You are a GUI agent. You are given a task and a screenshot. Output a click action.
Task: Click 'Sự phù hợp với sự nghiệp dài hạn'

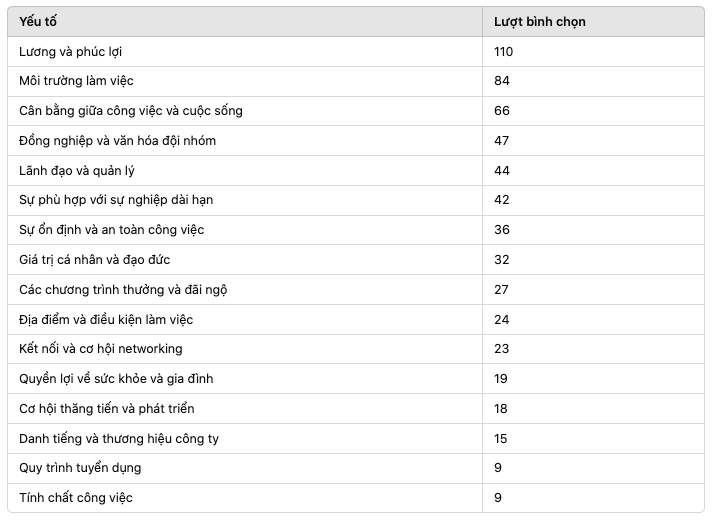[116, 200]
